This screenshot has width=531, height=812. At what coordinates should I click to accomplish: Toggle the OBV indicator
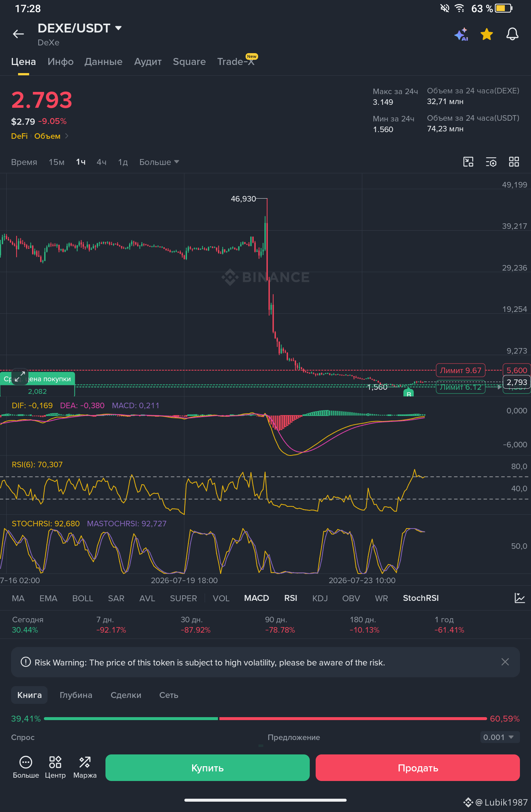(351, 598)
